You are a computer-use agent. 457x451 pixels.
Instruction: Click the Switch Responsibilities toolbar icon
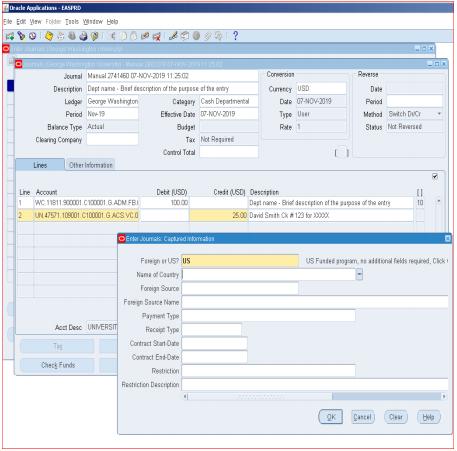coord(72,36)
